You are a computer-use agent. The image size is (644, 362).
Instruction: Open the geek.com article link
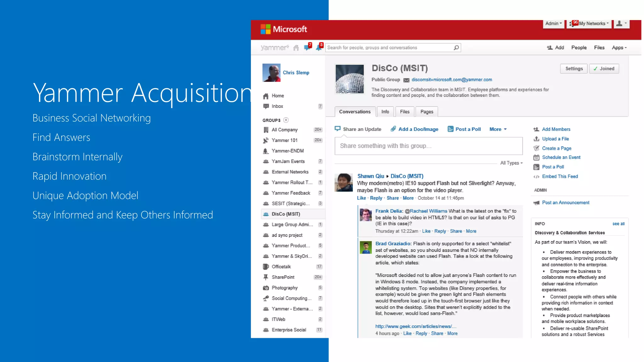415,326
